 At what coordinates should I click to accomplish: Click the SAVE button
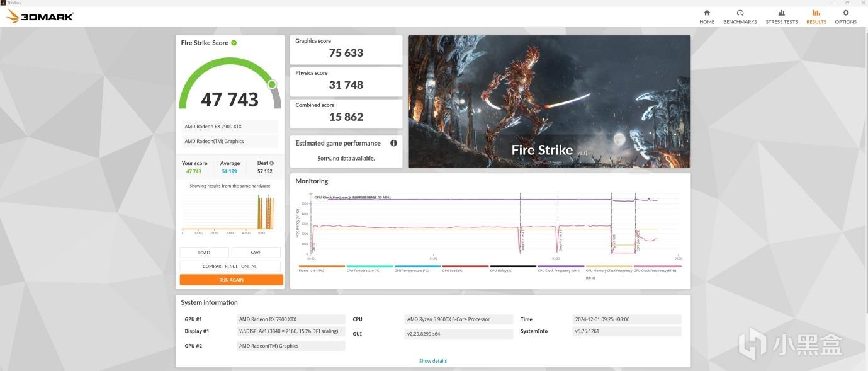(256, 253)
